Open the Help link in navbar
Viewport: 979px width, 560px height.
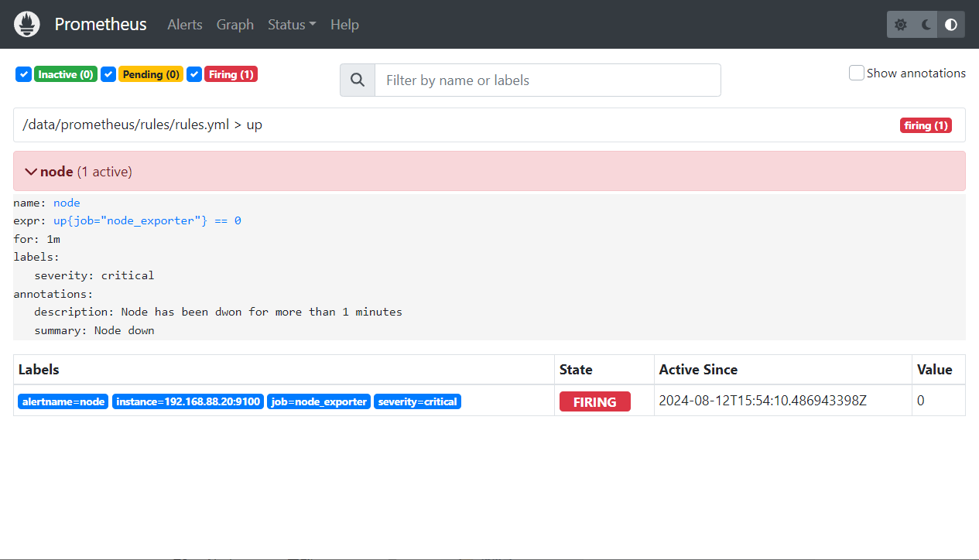[x=344, y=25]
